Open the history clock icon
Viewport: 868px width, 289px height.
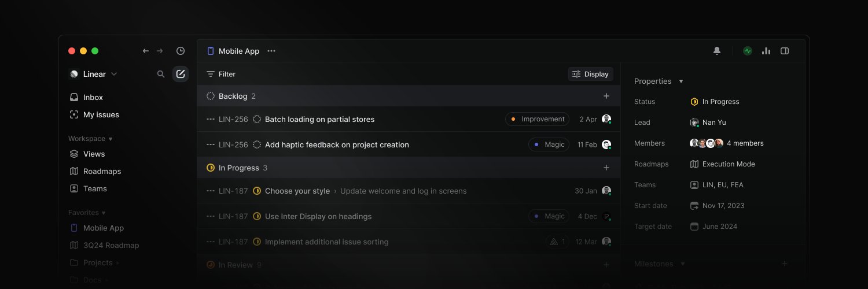pyautogui.click(x=181, y=51)
